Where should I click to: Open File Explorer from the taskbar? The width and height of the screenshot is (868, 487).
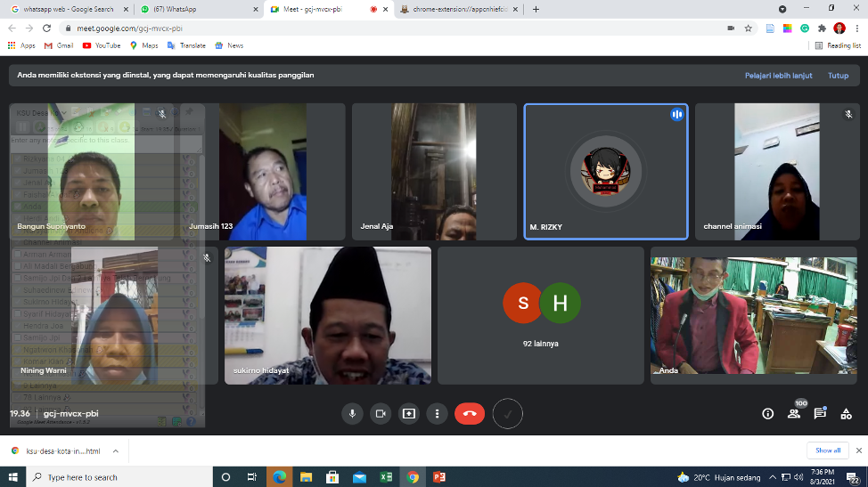point(307,477)
